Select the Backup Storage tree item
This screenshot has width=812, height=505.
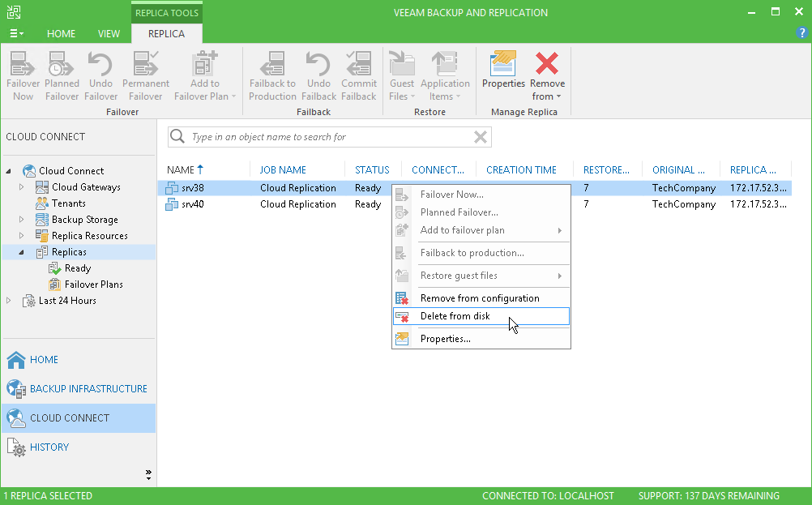click(x=84, y=220)
